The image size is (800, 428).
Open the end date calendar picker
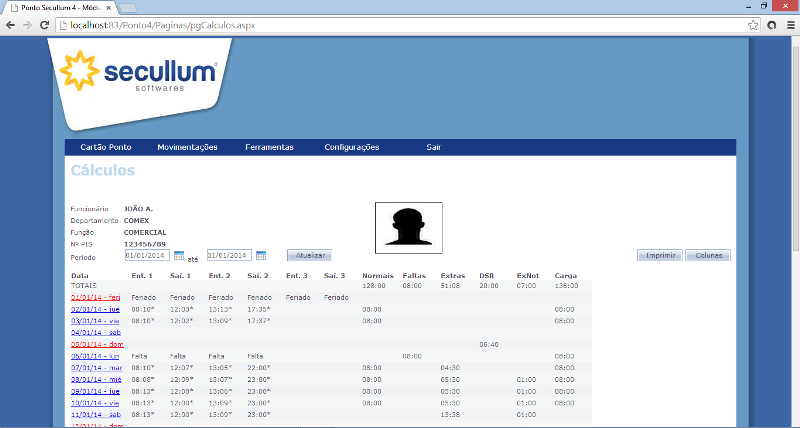261,256
